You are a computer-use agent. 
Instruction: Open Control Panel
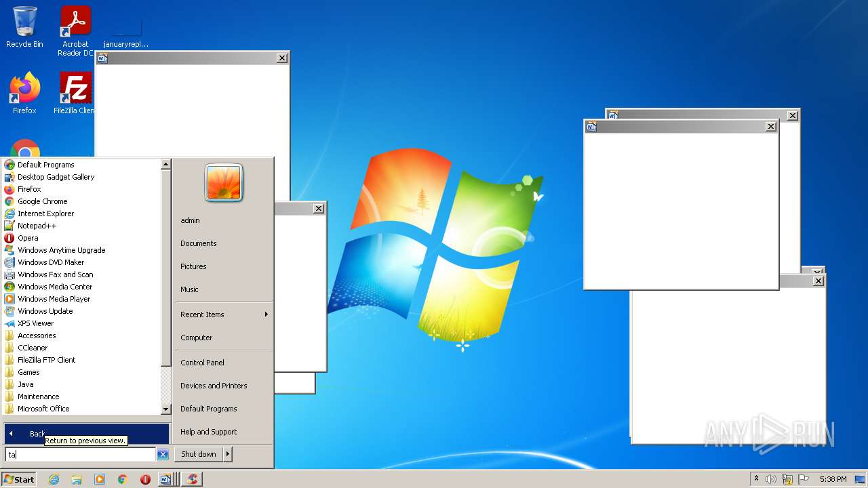202,363
